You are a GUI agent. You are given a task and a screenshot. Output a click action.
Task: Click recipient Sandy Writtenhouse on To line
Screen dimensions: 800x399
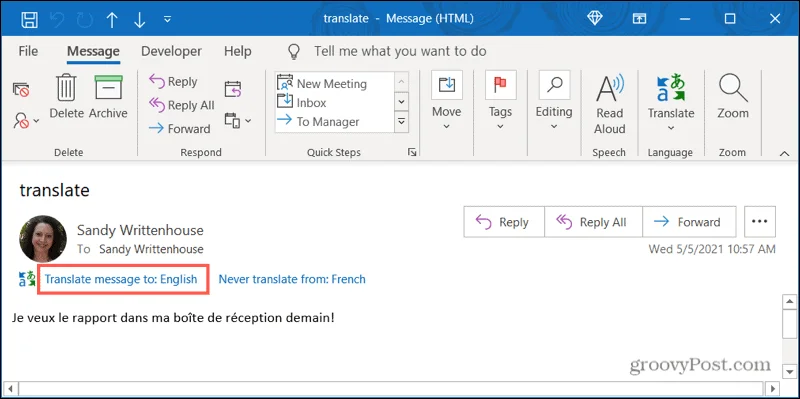(x=151, y=249)
